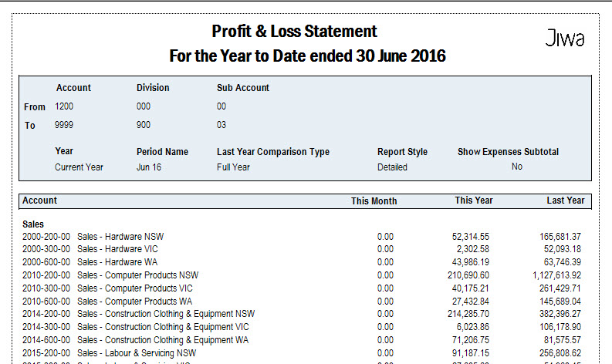Select the 'Profit & Loss Statement' title
Viewport: 612px width, 364px height.
(294, 32)
